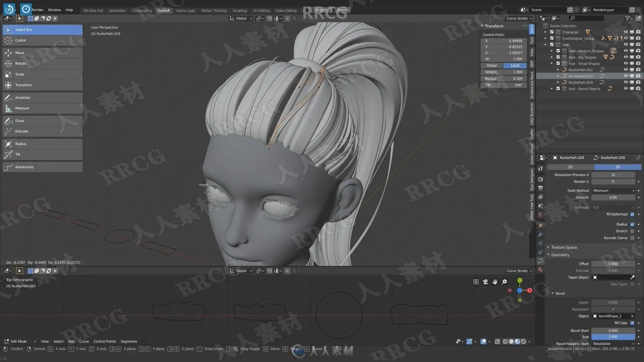
Task: Switch to the UV Editing workspace tab
Action: coord(261,10)
